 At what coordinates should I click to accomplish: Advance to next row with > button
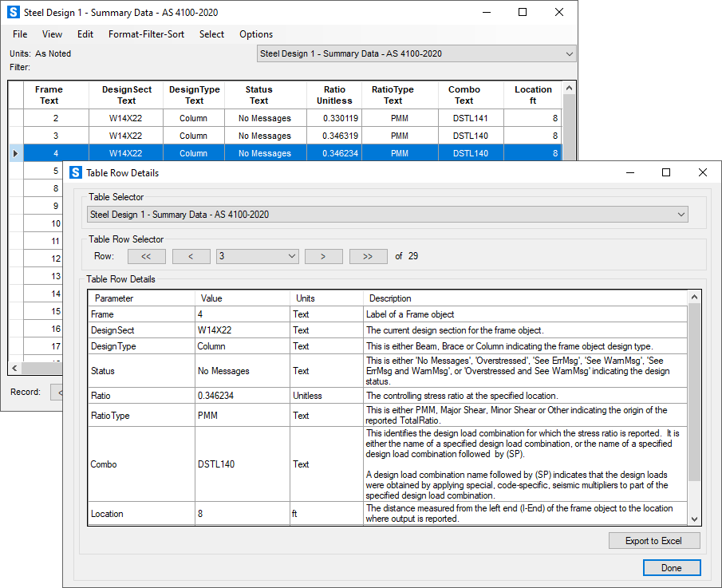(323, 256)
